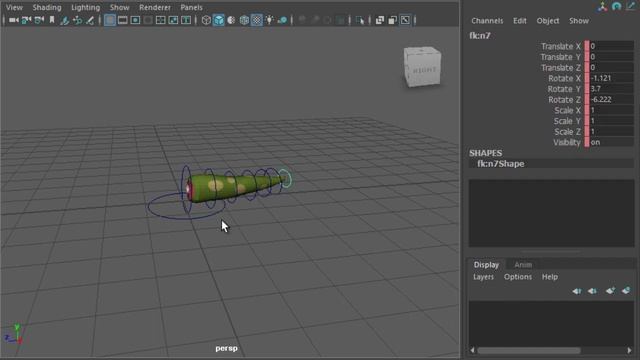Click the Visibility value 'on'
This screenshot has height=360, width=640.
click(611, 142)
